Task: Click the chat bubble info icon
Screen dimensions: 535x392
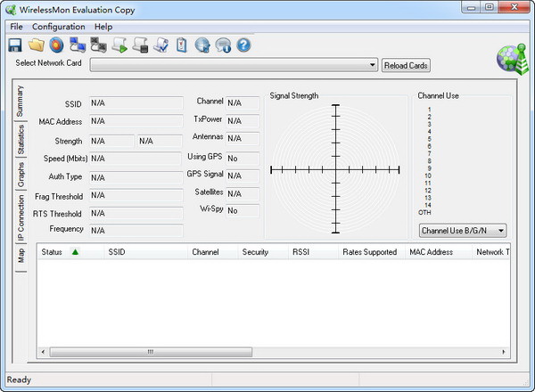Action: click(x=223, y=45)
